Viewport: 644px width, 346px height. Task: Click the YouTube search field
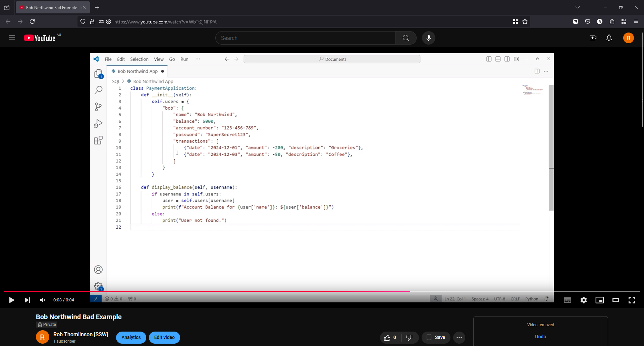pyautogui.click(x=305, y=38)
